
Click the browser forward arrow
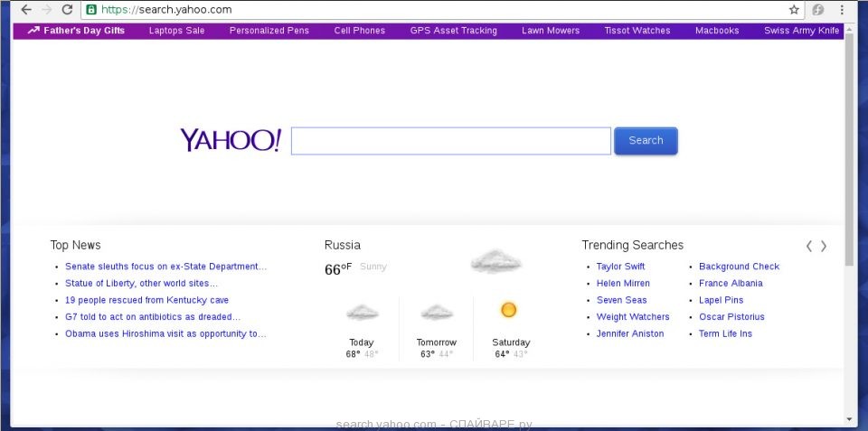pyautogui.click(x=47, y=9)
